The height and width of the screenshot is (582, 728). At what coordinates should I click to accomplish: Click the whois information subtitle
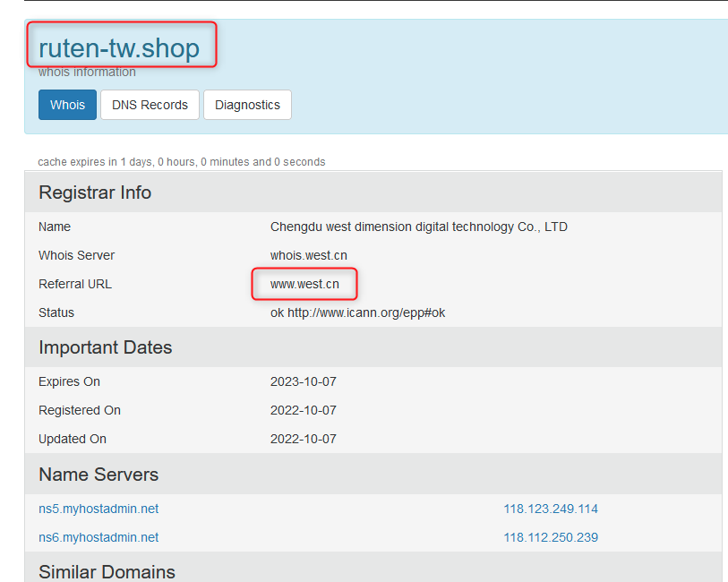point(87,73)
